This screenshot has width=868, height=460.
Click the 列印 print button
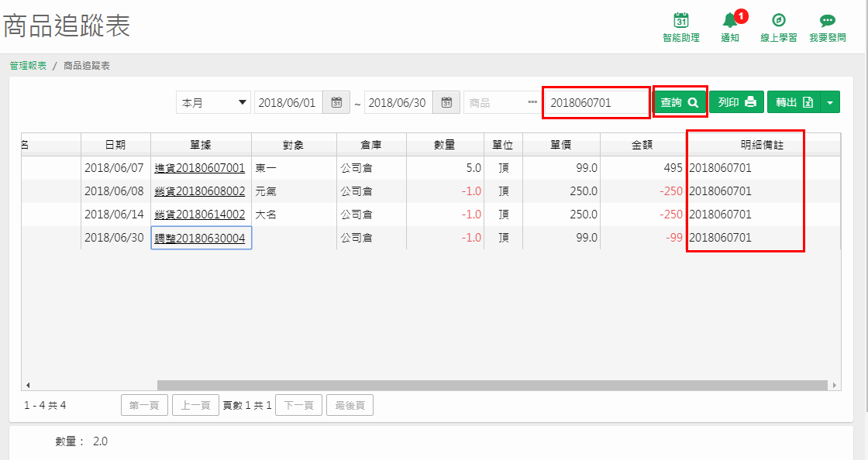coord(737,102)
